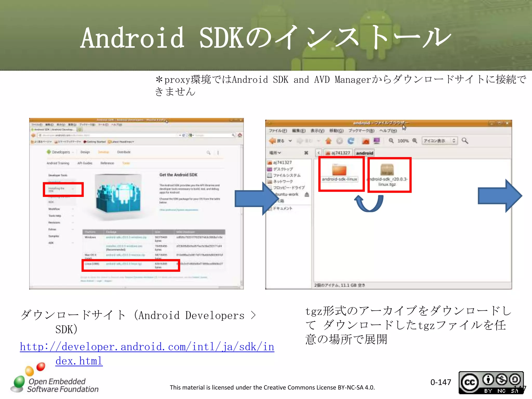Select ファイルシステム in the places sidebar
Screen dimensions: 532x399
point(284,175)
